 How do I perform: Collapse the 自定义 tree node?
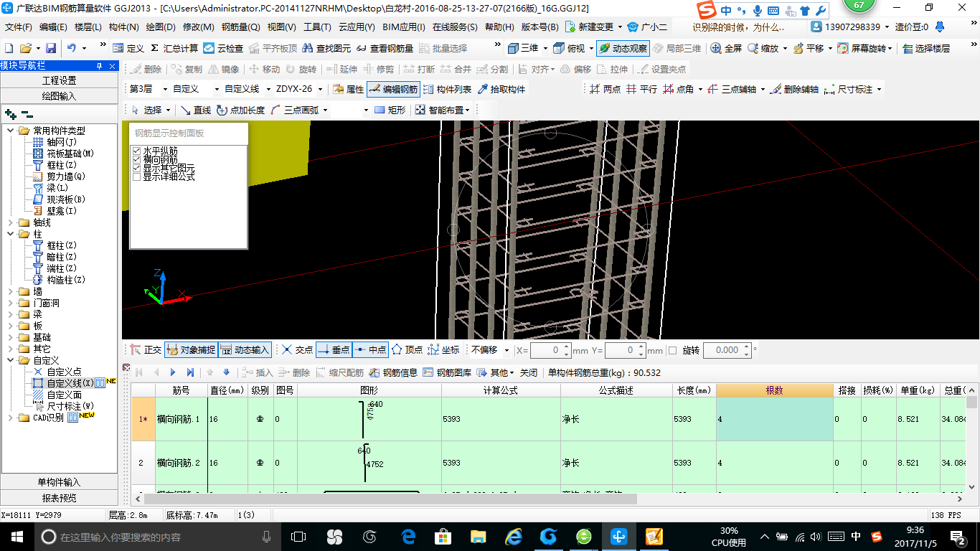[x=11, y=360]
